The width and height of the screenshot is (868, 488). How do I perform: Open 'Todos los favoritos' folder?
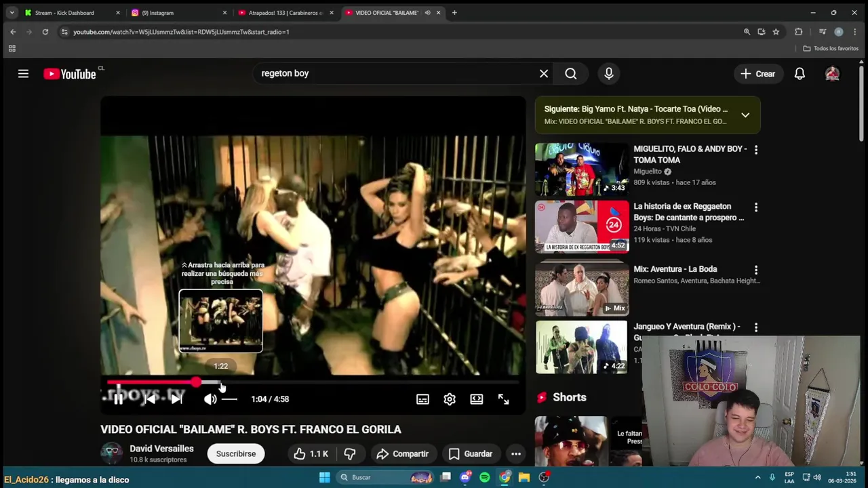click(x=831, y=49)
